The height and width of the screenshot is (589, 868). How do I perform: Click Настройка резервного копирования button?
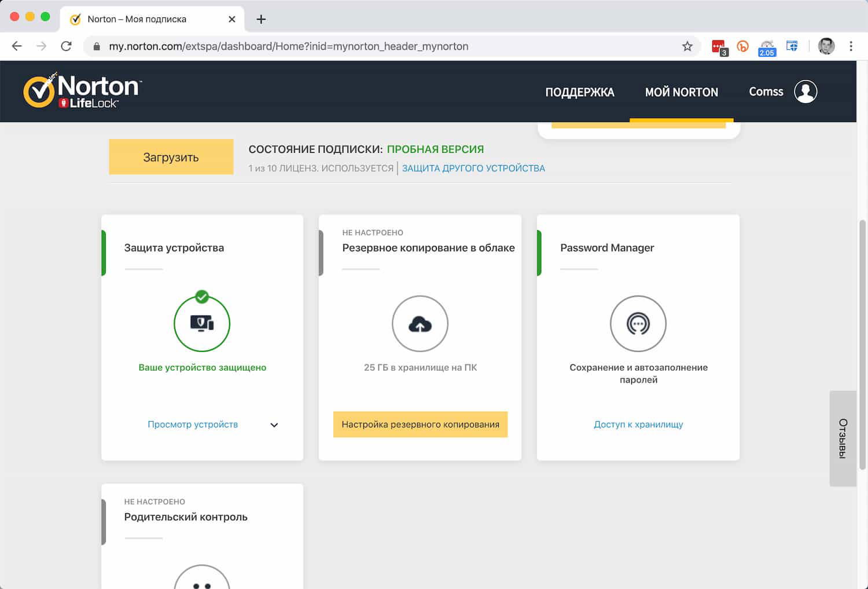(420, 424)
